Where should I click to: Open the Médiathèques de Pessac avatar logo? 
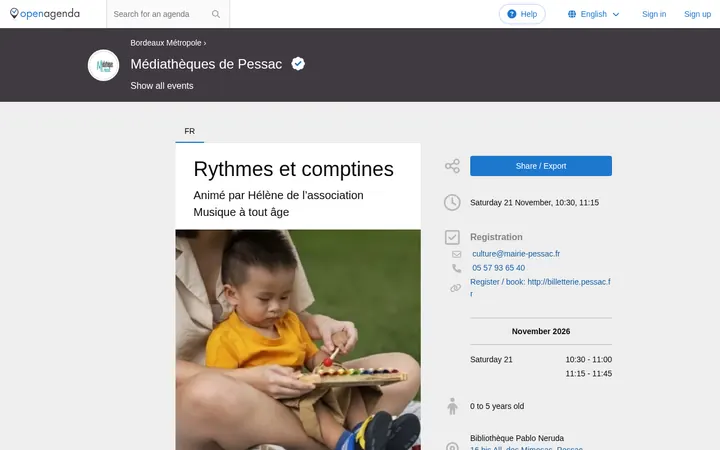[103, 65]
